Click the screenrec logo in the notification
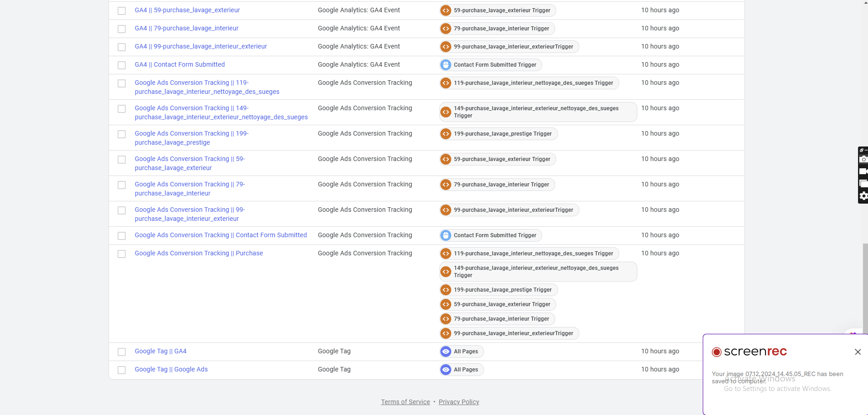 pyautogui.click(x=750, y=352)
